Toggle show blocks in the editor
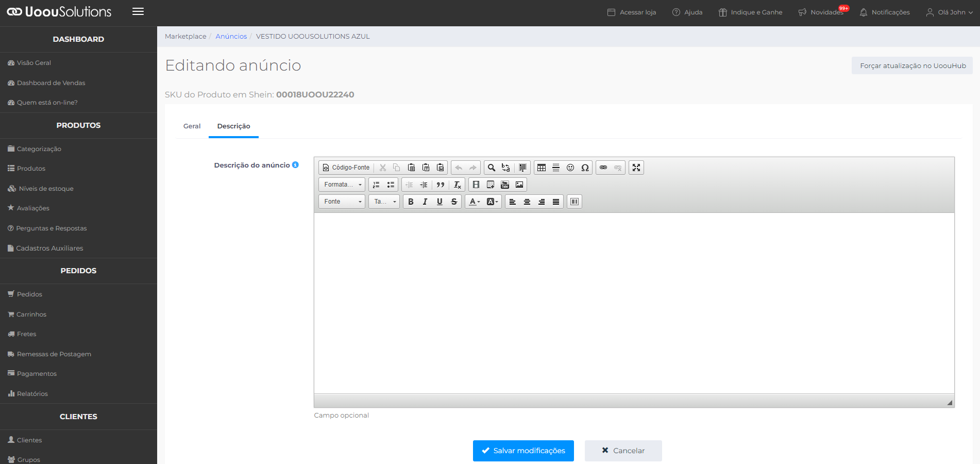Screen dimensions: 980x464 pyautogui.click(x=575, y=202)
